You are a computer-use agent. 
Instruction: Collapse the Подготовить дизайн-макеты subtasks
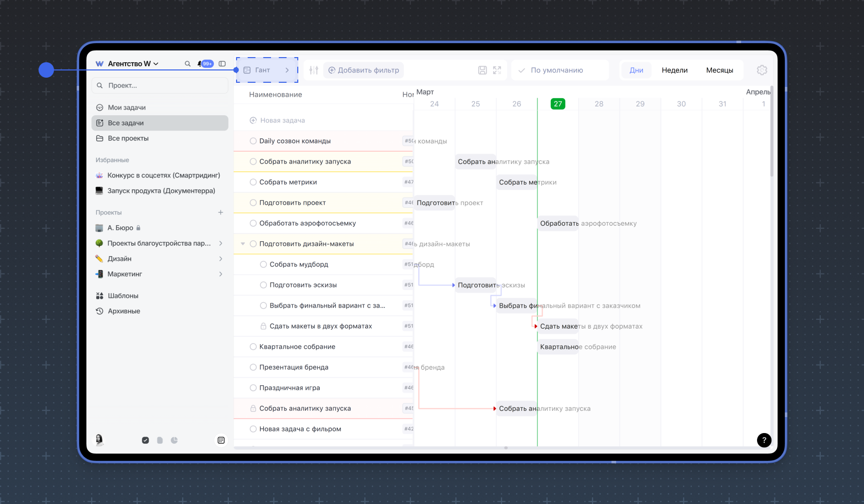(x=243, y=244)
